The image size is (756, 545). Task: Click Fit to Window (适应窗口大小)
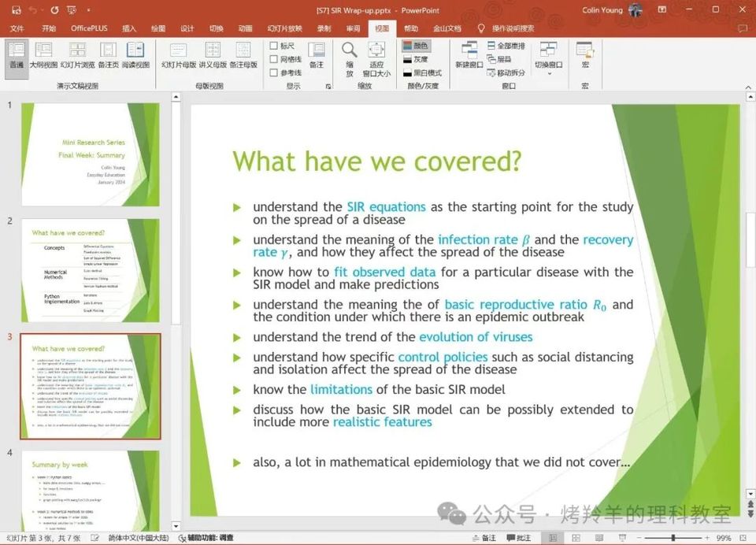point(376,58)
